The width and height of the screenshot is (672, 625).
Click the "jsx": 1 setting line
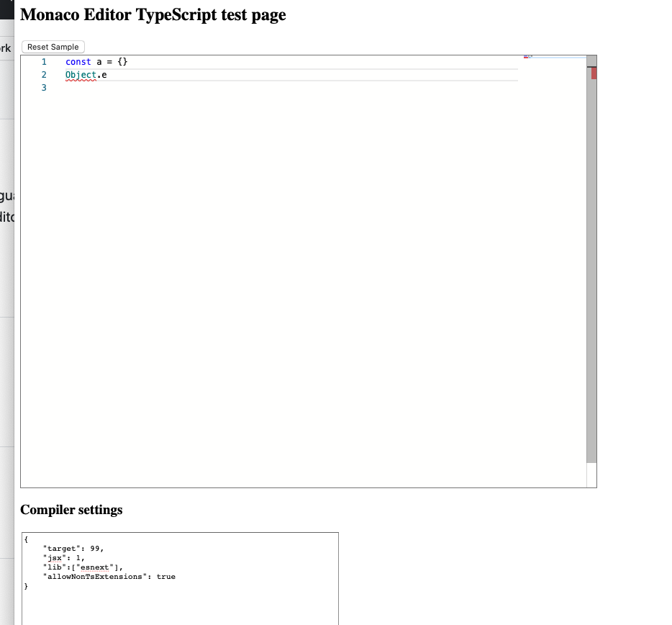[64, 557]
